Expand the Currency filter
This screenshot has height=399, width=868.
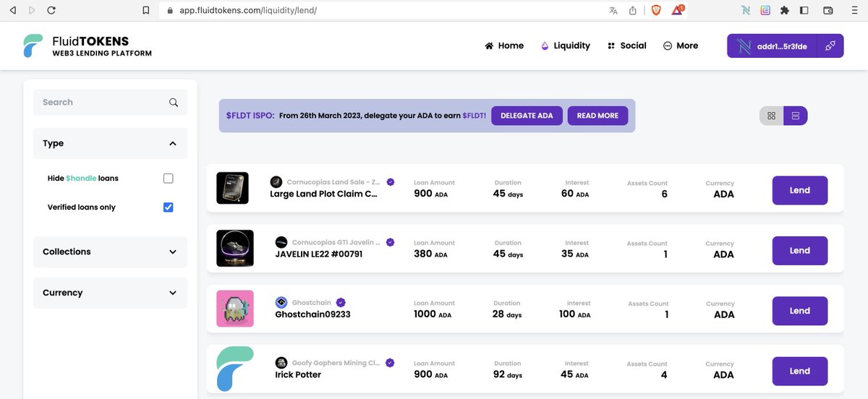point(110,293)
